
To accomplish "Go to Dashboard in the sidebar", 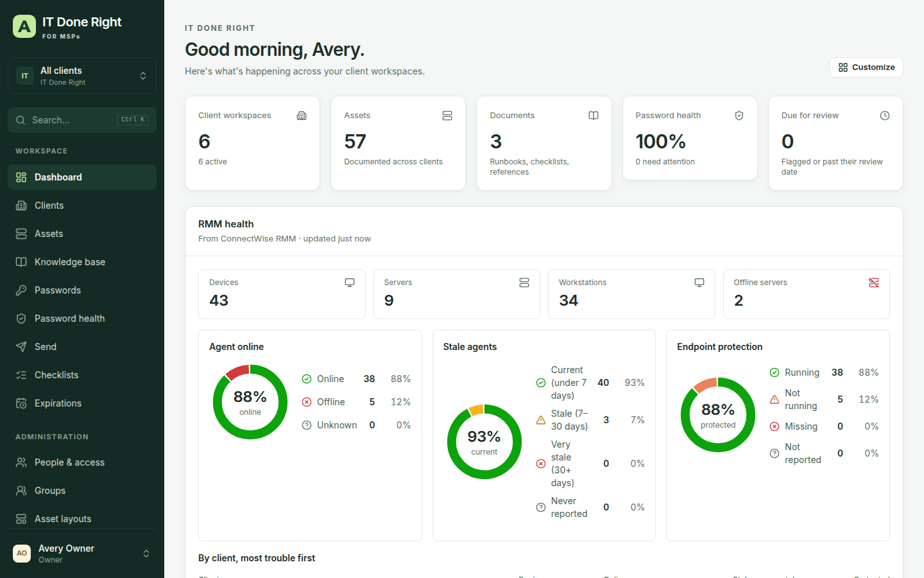I will click(x=82, y=177).
